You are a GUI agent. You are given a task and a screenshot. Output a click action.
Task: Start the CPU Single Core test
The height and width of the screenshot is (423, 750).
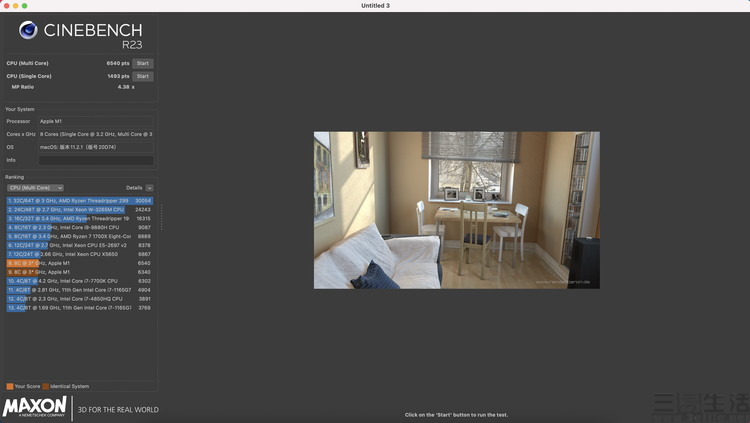[143, 76]
